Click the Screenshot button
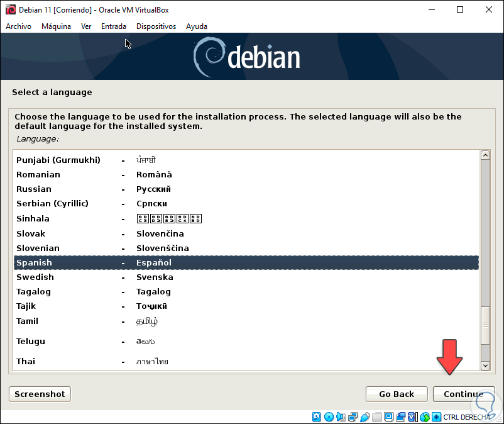Image resolution: width=504 pixels, height=424 pixels. [x=40, y=394]
